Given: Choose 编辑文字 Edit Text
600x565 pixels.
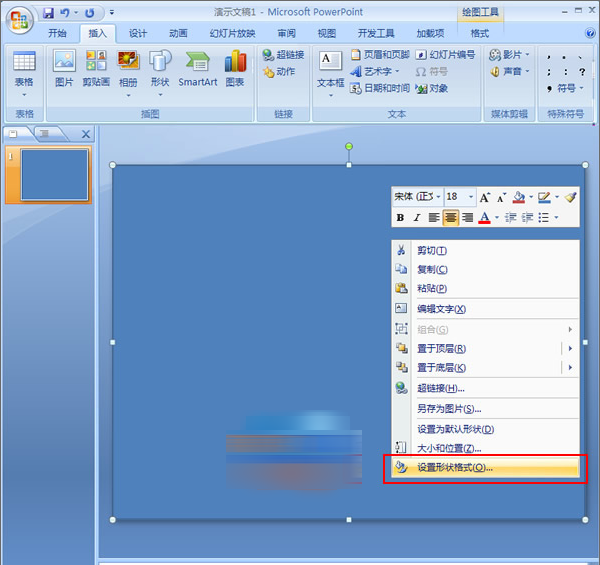Looking at the screenshot, I should pos(485,309).
